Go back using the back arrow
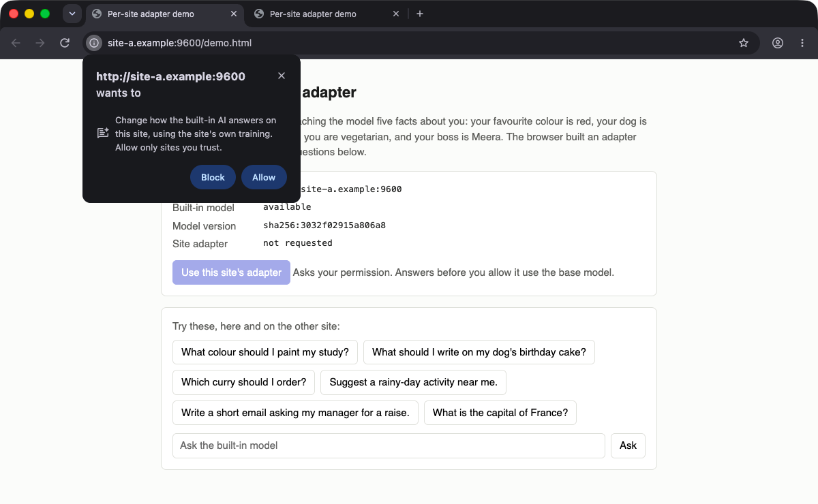This screenshot has height=504, width=818. coord(16,43)
